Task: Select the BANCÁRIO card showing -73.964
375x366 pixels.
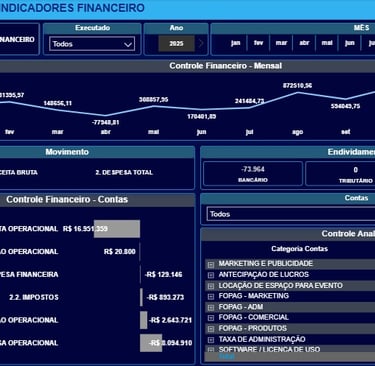Action: pyautogui.click(x=253, y=174)
